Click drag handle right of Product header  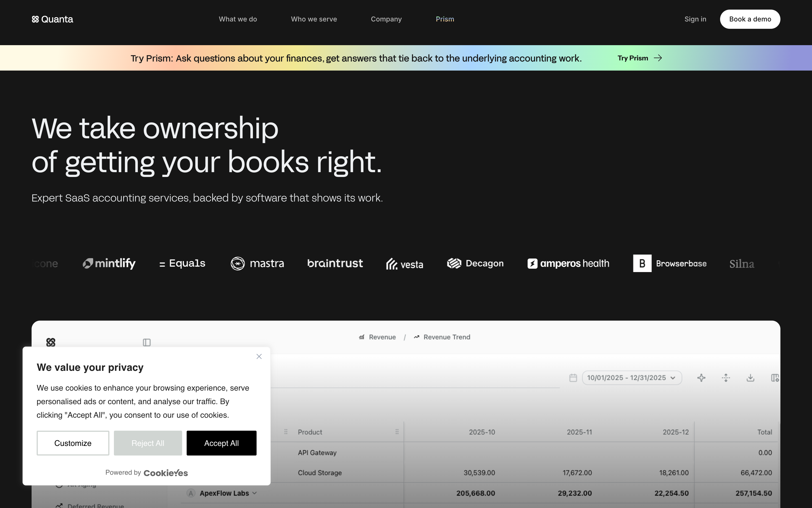pyautogui.click(x=397, y=432)
